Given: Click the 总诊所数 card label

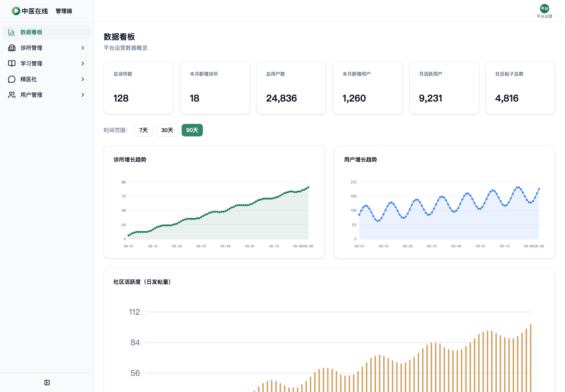Looking at the screenshot, I should click(x=123, y=74).
